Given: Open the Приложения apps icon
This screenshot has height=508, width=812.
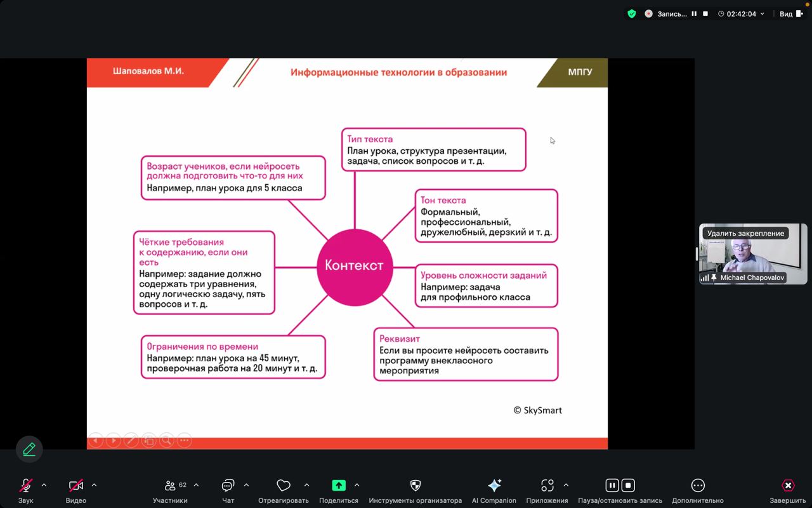Looking at the screenshot, I should coord(547,486).
